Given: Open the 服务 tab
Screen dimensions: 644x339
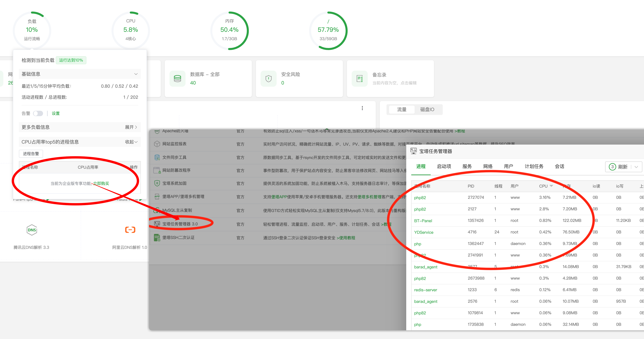Looking at the screenshot, I should tap(467, 166).
